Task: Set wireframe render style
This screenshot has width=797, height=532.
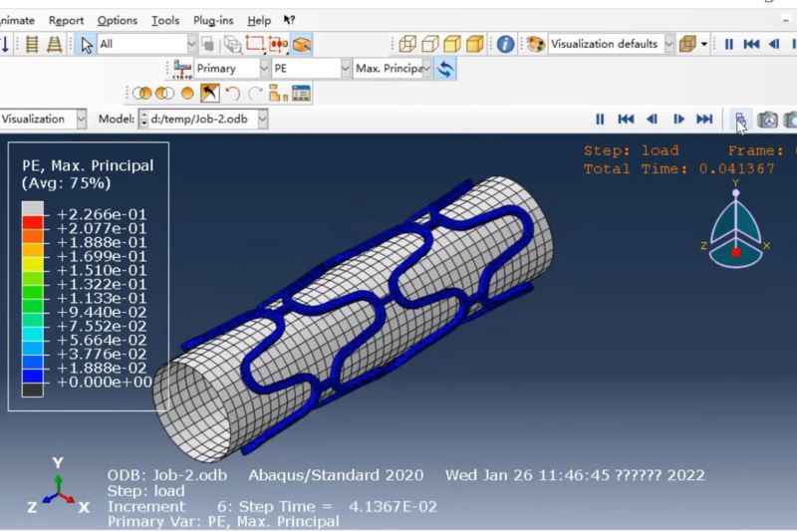Action: pyautogui.click(x=407, y=44)
